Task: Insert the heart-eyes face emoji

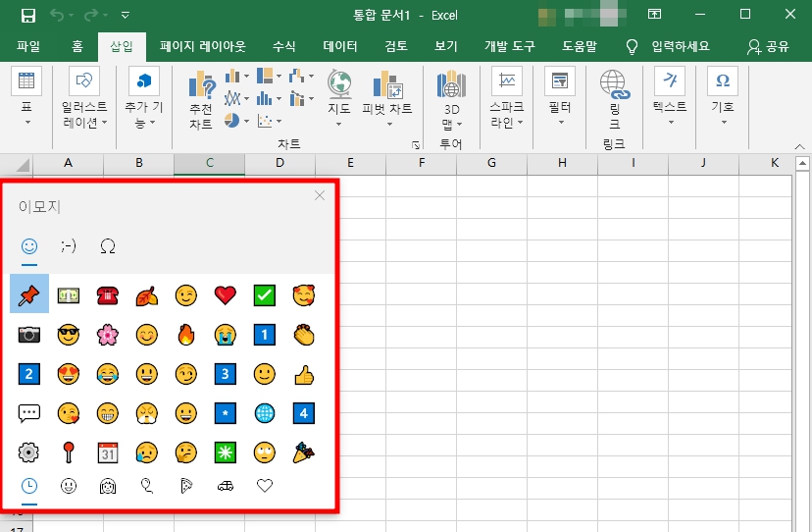Action: [x=69, y=374]
